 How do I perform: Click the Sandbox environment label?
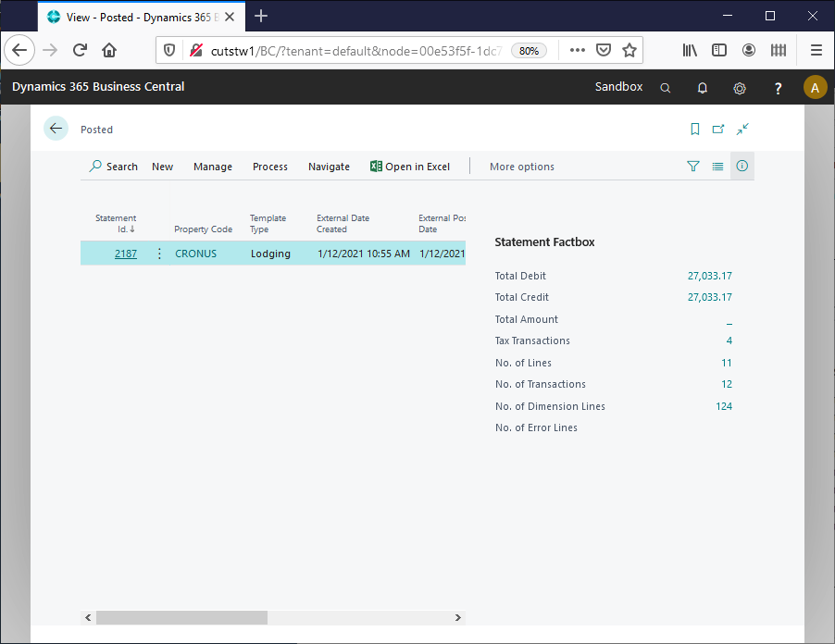coord(618,87)
